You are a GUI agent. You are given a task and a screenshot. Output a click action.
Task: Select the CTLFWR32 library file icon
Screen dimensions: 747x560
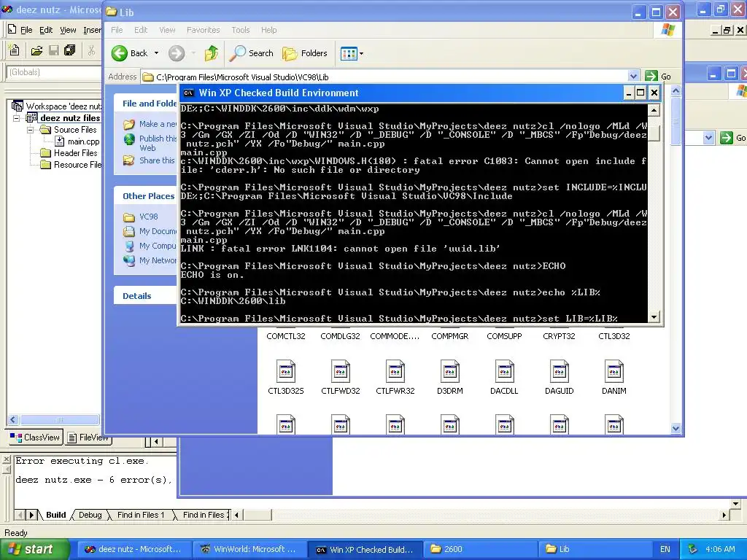coord(395,371)
